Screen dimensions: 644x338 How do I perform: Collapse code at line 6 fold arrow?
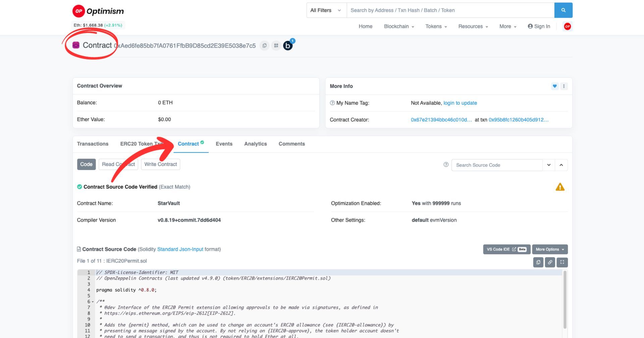93,302
